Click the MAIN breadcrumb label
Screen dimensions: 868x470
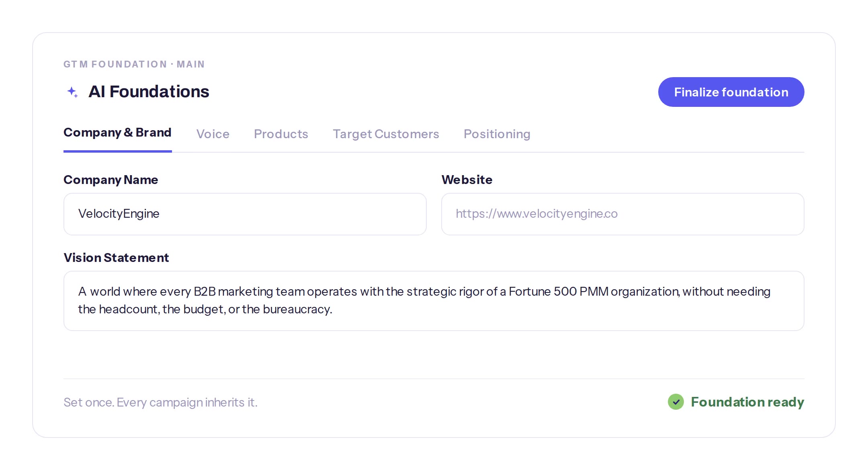[x=191, y=64]
